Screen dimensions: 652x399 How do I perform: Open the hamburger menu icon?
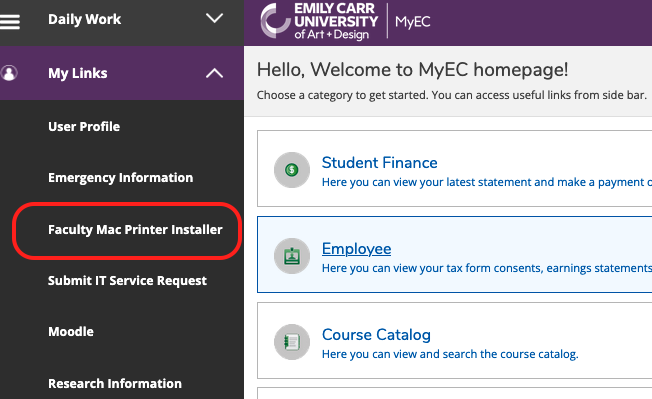[10, 22]
